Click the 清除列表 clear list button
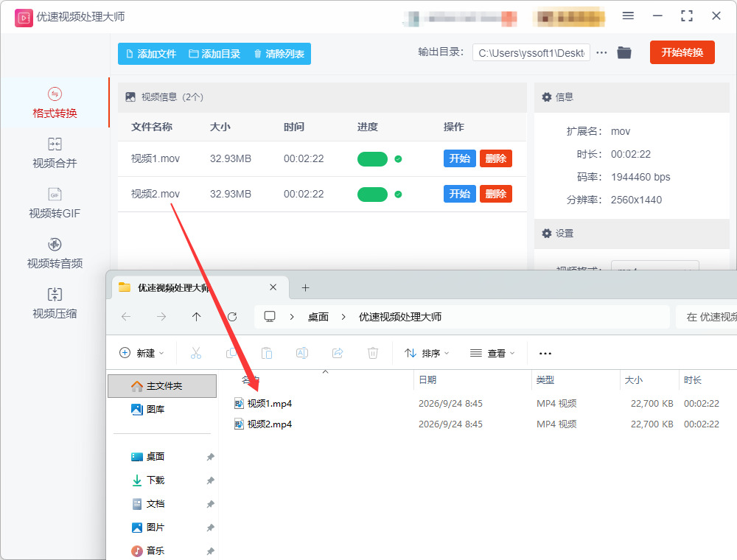737x560 pixels. pyautogui.click(x=279, y=54)
